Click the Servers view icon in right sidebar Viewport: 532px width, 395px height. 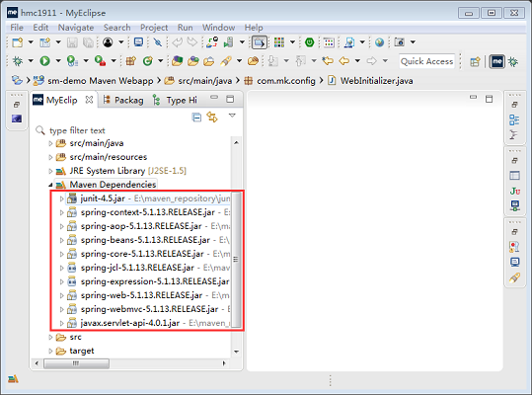tap(514, 205)
